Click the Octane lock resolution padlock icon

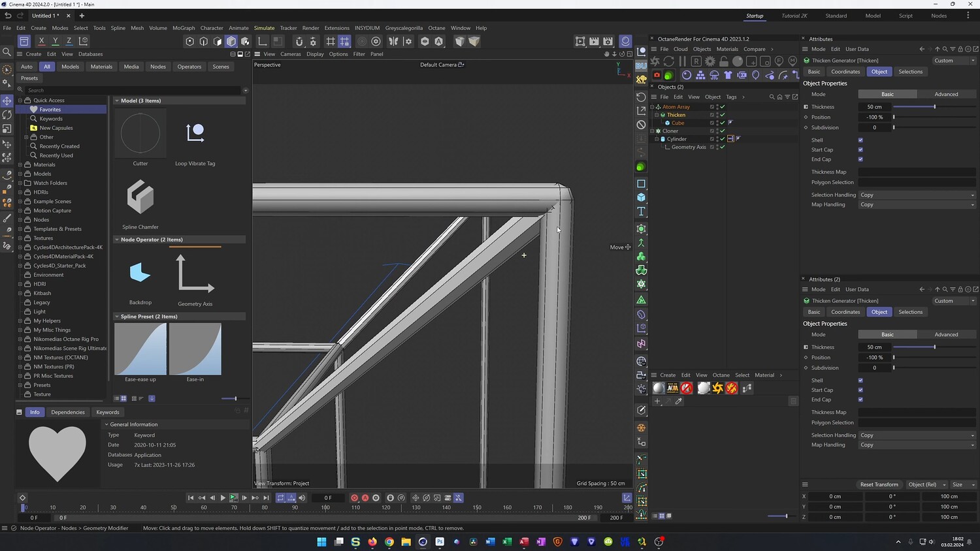(x=724, y=61)
